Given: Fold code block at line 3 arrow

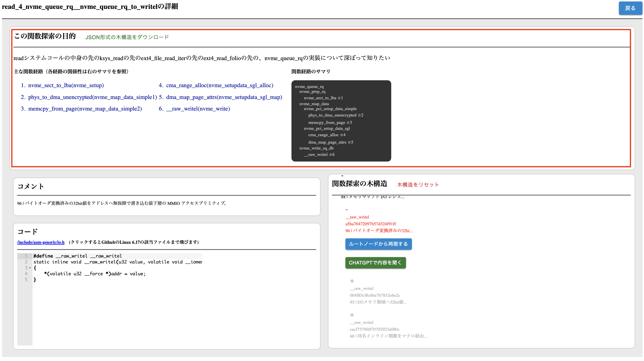Looking at the screenshot, I should click(30, 268).
